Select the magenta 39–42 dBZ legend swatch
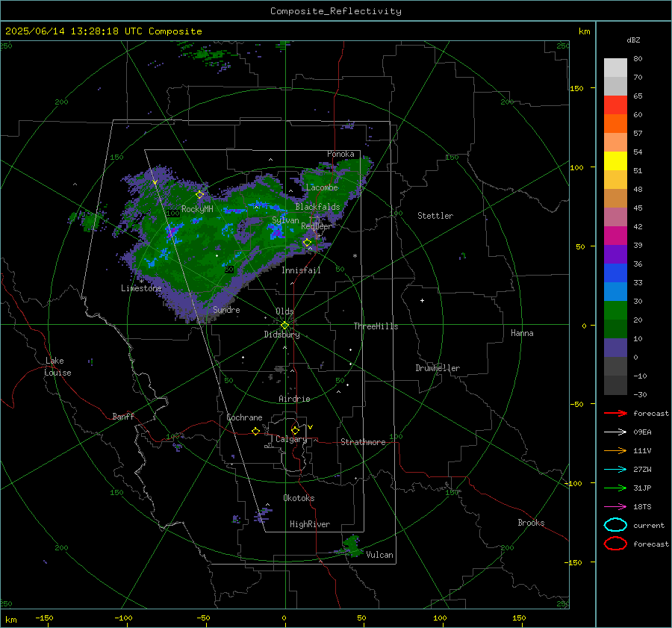The width and height of the screenshot is (672, 628). [x=615, y=236]
